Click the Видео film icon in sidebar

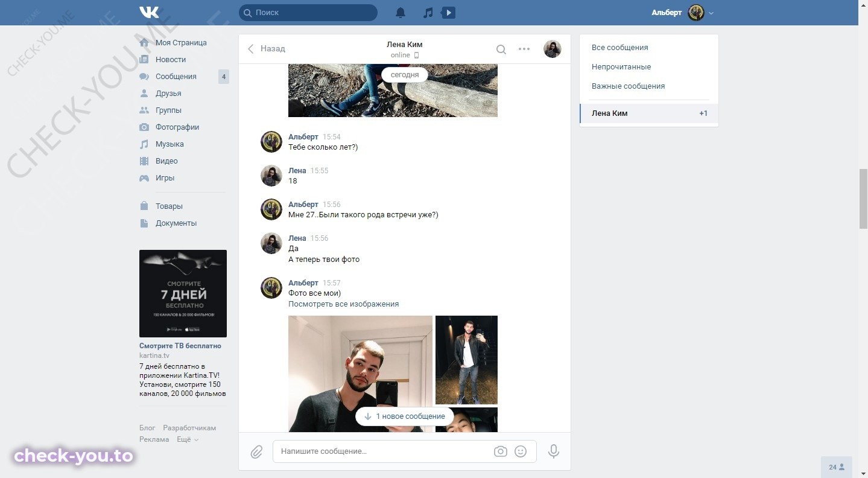(144, 161)
